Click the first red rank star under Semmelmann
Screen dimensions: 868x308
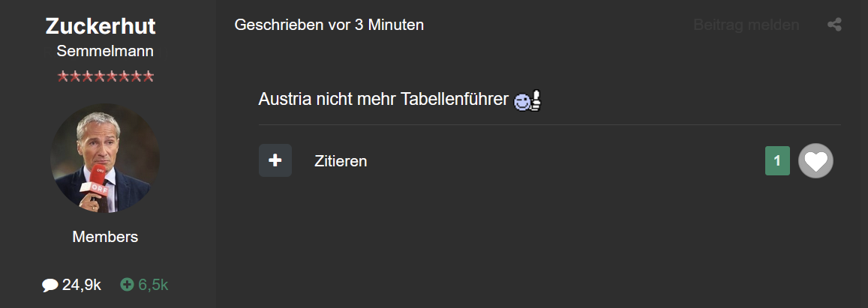click(x=63, y=76)
